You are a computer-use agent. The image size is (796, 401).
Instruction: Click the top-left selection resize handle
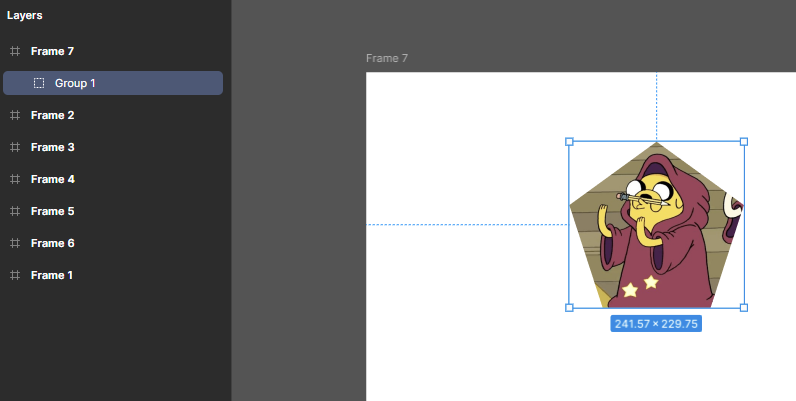pos(569,142)
